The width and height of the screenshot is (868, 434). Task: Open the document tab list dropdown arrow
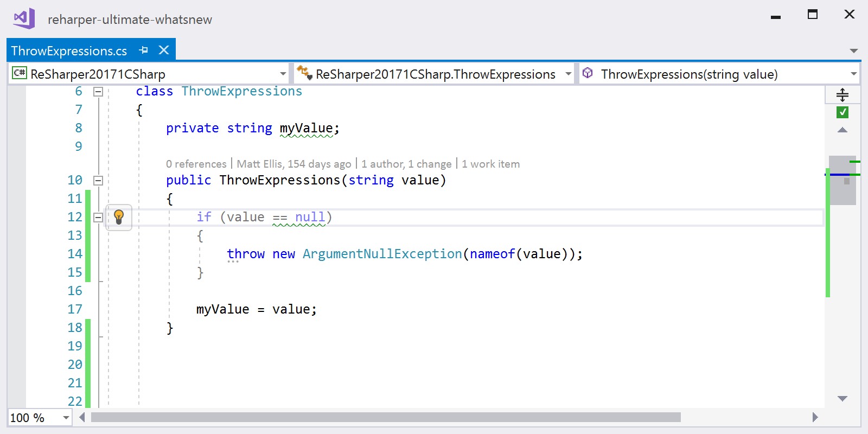tap(854, 51)
